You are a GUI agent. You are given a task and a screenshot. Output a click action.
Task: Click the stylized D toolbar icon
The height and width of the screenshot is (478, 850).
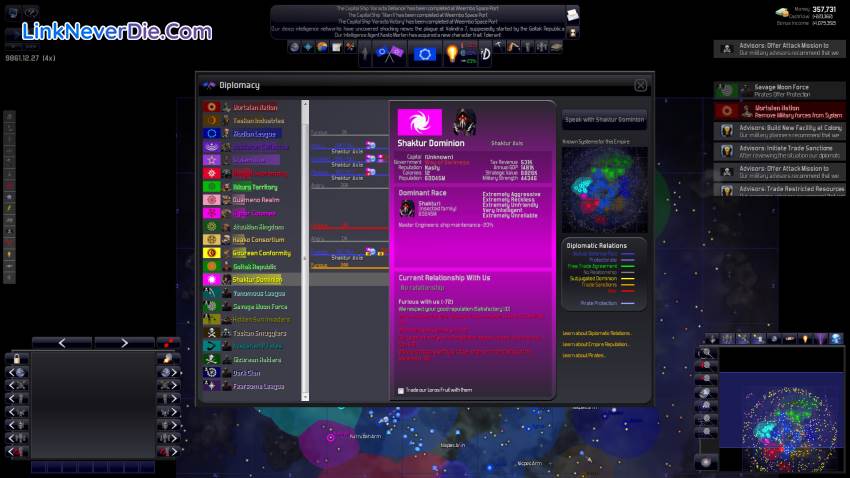point(485,54)
